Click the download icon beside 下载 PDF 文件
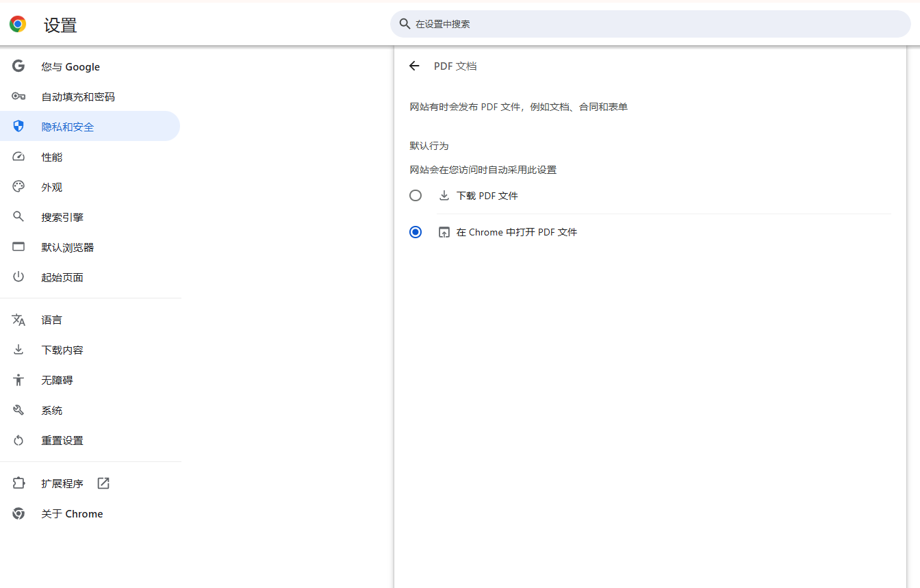 pyautogui.click(x=444, y=196)
